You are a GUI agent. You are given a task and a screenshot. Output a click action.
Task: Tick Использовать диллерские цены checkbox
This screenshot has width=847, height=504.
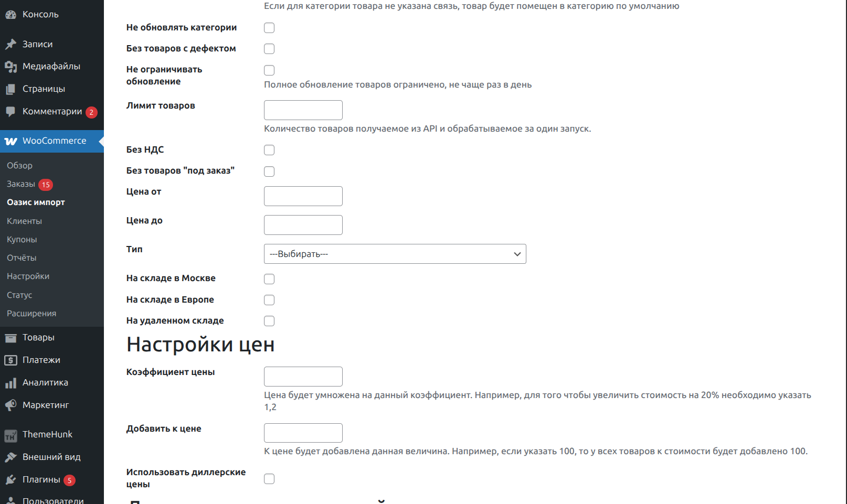click(269, 479)
